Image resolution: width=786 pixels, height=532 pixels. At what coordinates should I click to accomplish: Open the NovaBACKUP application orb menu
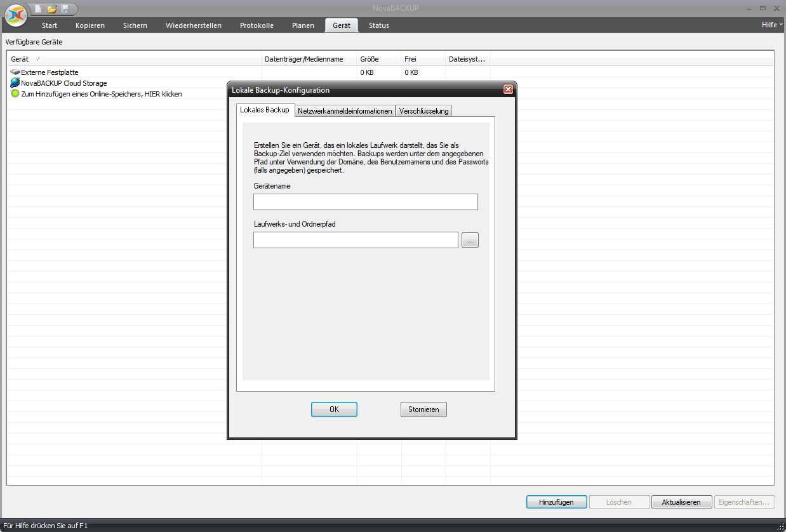point(17,14)
